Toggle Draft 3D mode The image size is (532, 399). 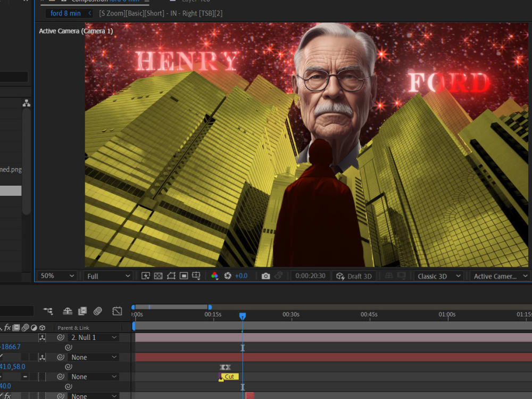(354, 276)
